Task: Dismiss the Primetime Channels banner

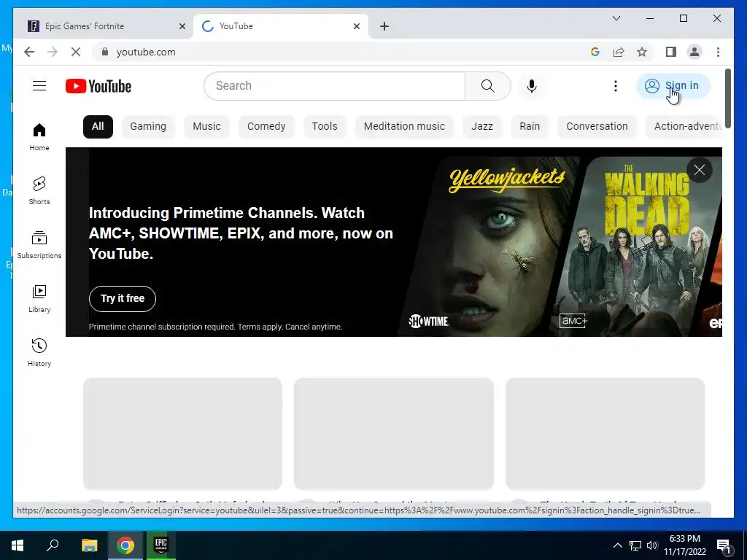Action: click(700, 170)
